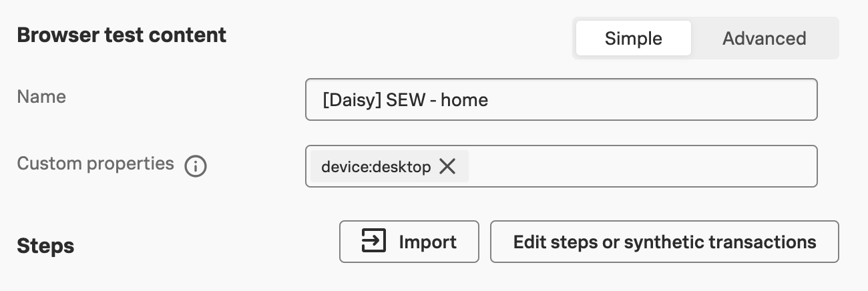Click the info icon beside Custom properties
Screen dimensions: 868x291
[x=195, y=166]
